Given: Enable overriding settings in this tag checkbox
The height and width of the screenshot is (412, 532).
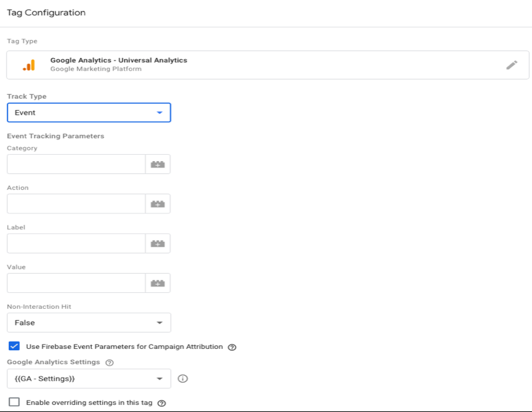Looking at the screenshot, I should coord(14,402).
